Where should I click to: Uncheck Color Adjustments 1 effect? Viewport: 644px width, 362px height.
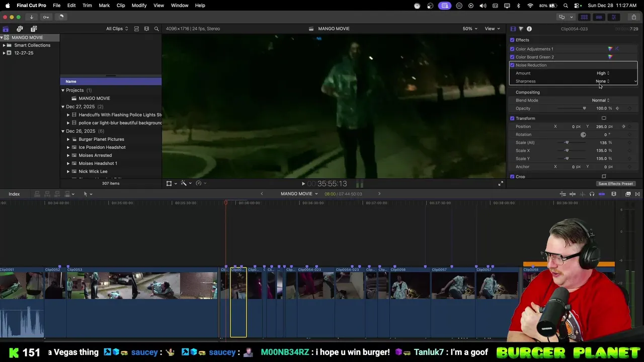[512, 49]
